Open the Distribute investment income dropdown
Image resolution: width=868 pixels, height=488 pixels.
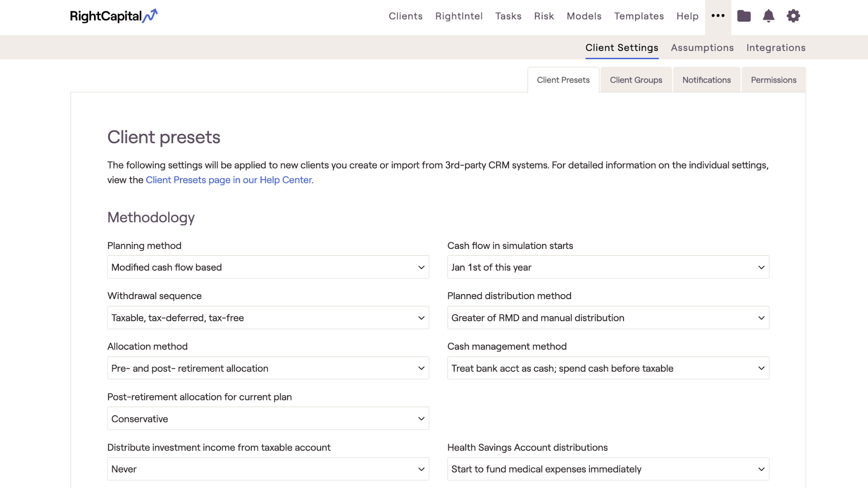[x=268, y=469]
